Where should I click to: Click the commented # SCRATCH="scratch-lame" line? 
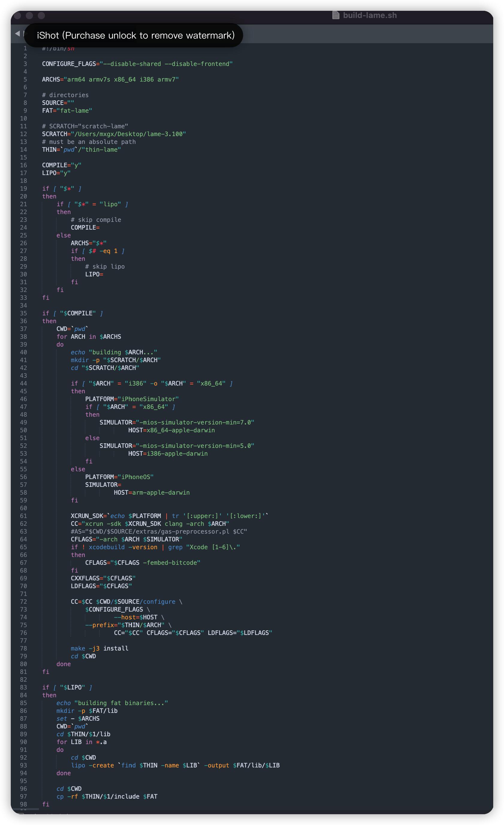85,126
